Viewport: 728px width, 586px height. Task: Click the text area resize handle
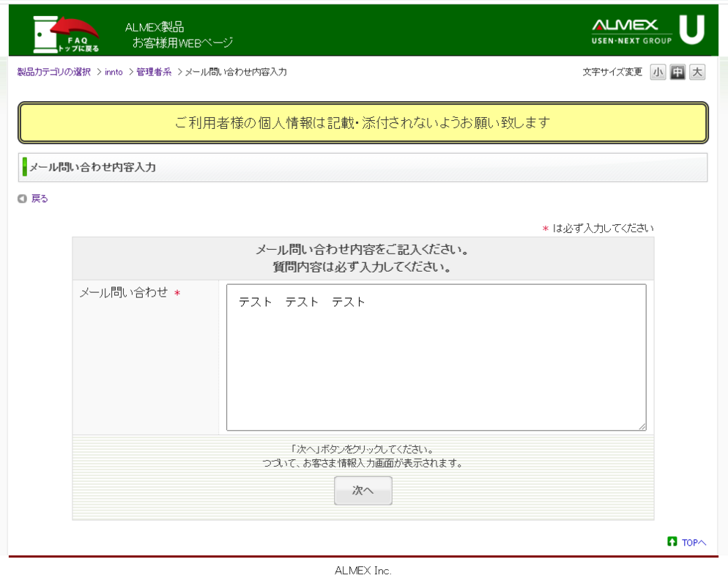[x=642, y=426]
